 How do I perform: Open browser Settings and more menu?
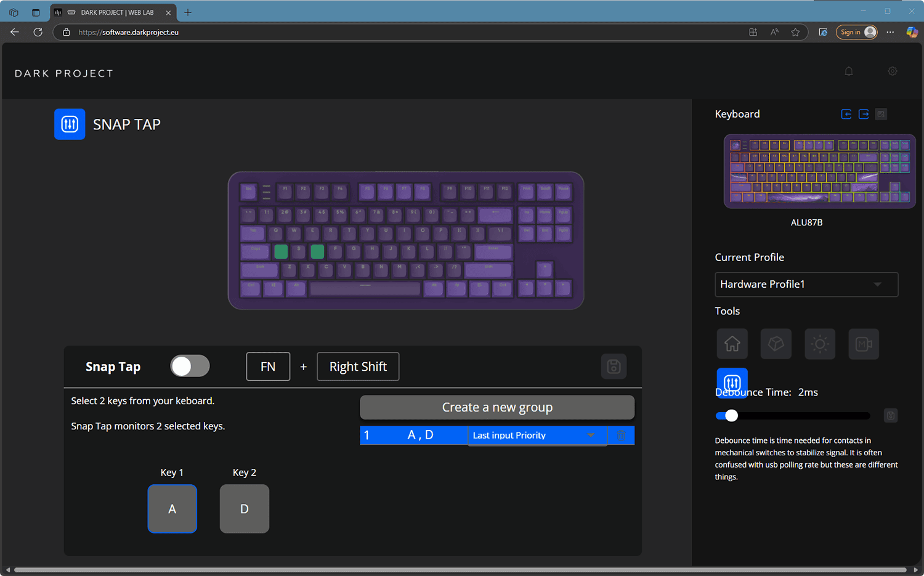pos(890,32)
